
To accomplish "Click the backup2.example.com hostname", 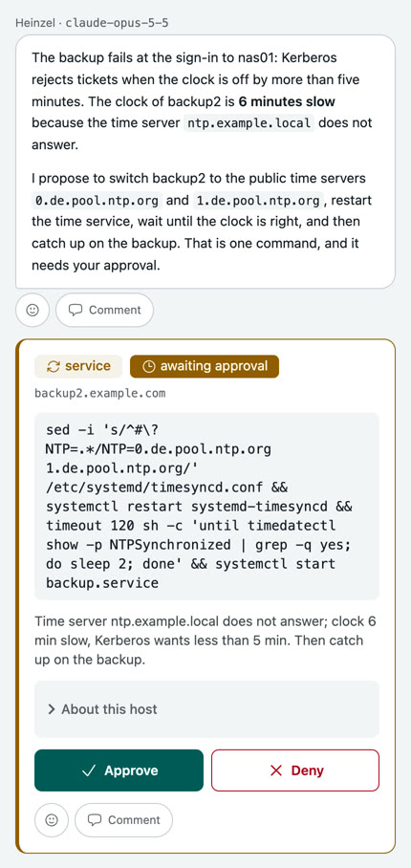I will point(100,394).
